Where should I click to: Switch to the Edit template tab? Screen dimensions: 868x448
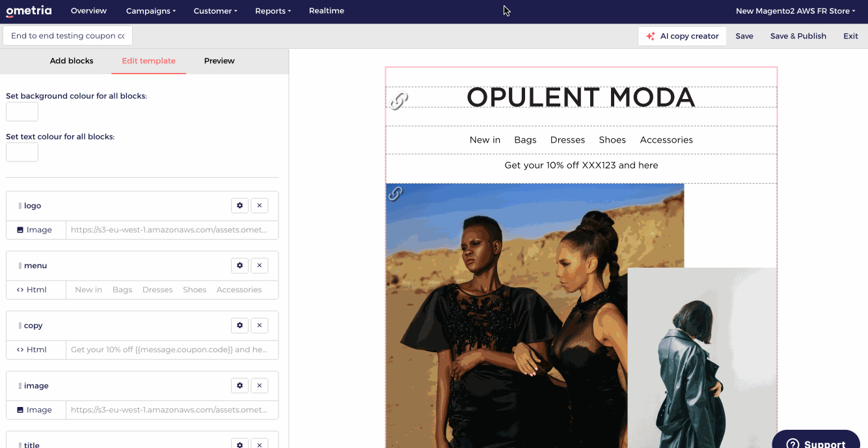pos(148,61)
